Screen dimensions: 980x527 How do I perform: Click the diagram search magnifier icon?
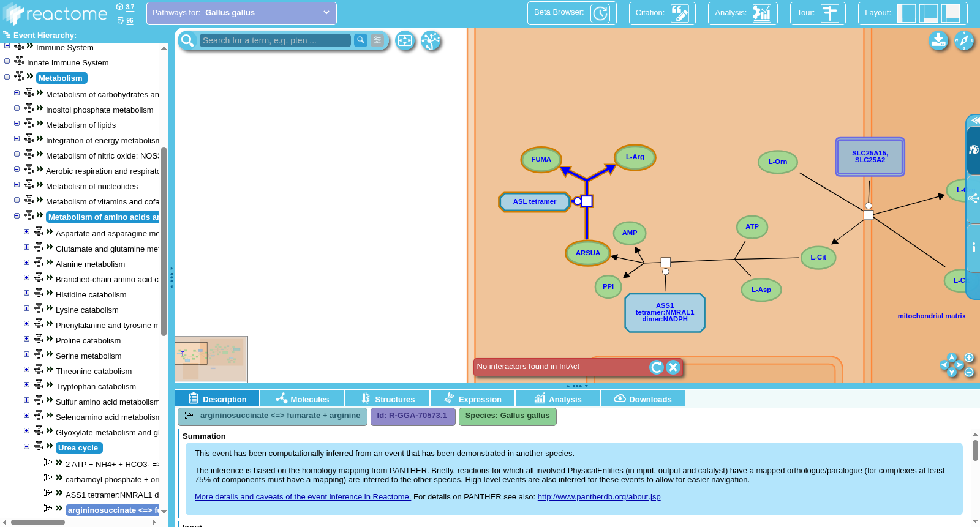[x=187, y=40]
